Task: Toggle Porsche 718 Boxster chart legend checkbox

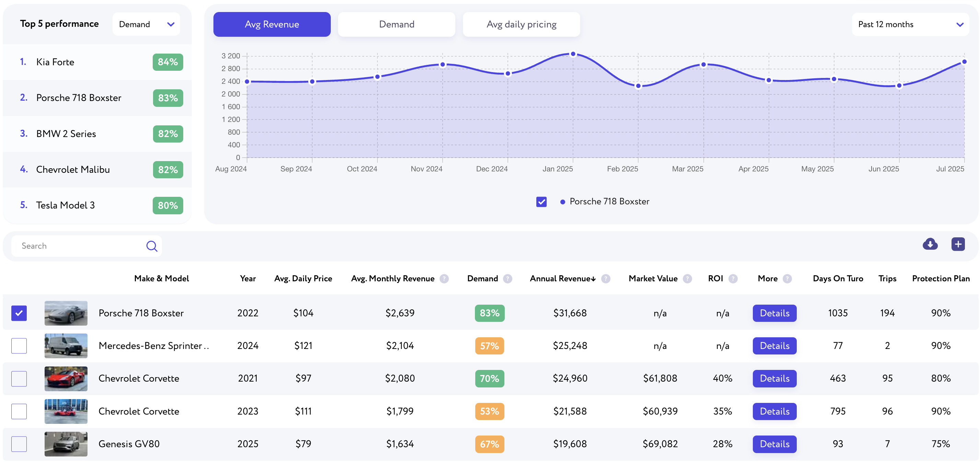Action: click(541, 202)
